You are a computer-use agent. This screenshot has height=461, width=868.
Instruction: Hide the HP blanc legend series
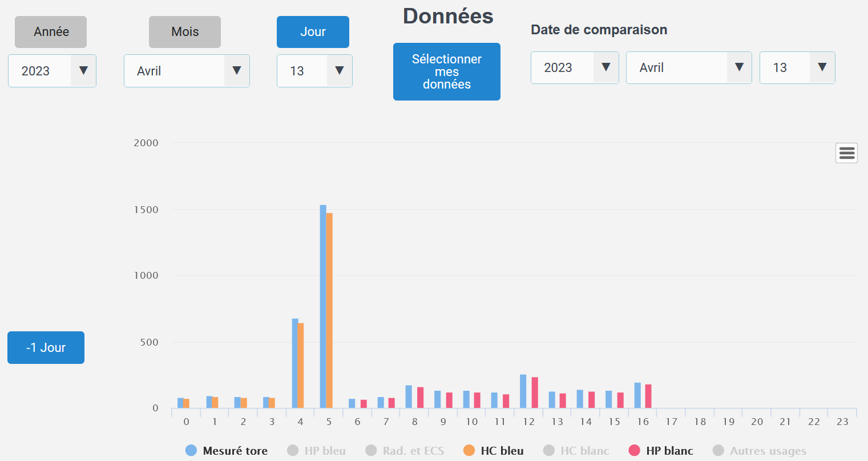pos(661,451)
